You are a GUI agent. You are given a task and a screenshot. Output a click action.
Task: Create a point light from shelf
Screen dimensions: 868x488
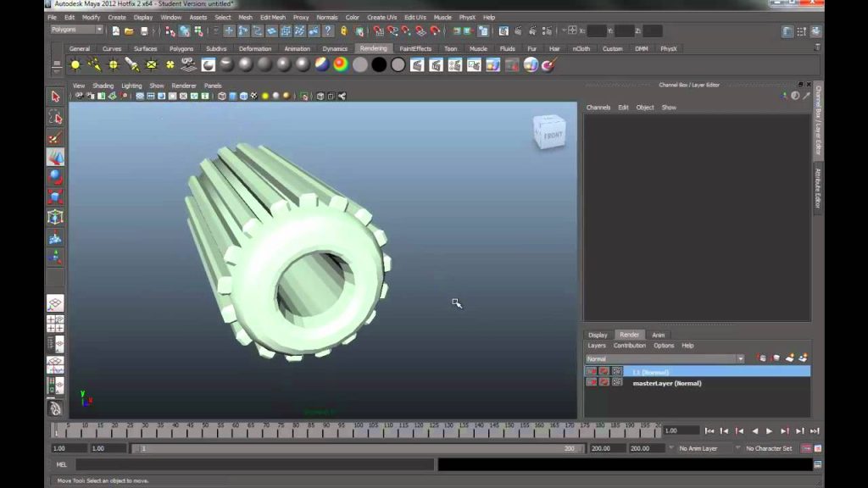114,64
